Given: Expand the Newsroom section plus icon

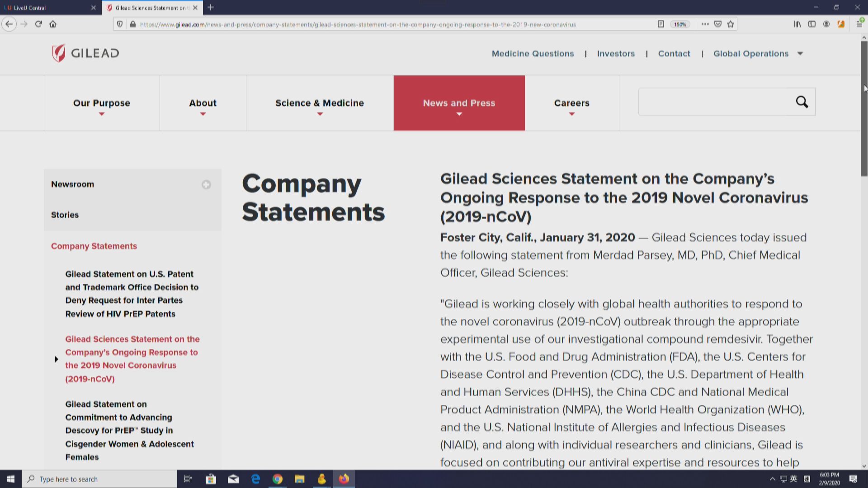Looking at the screenshot, I should 206,184.
